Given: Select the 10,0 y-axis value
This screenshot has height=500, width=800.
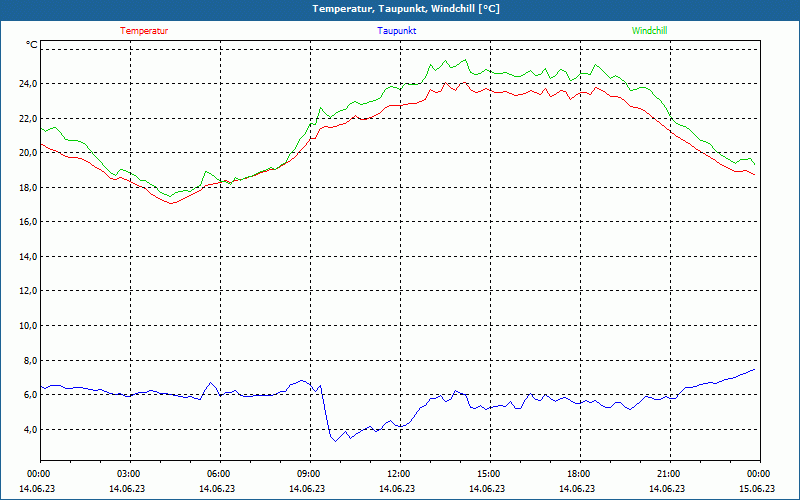Looking at the screenshot, I should (x=29, y=326).
